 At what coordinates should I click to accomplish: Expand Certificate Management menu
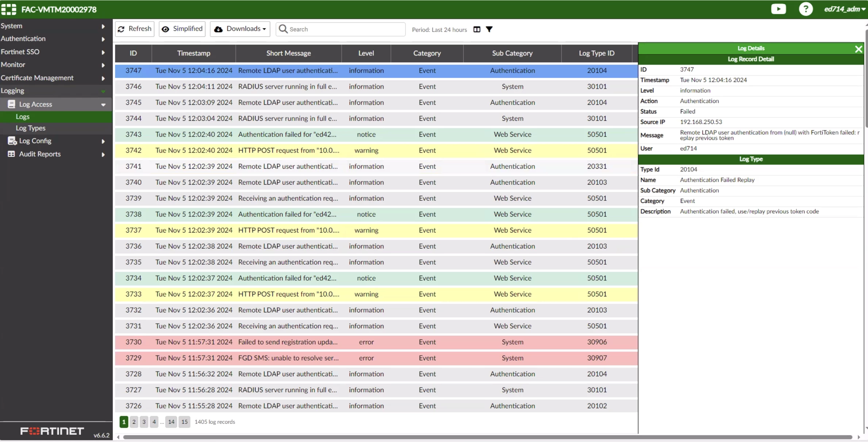click(x=56, y=78)
